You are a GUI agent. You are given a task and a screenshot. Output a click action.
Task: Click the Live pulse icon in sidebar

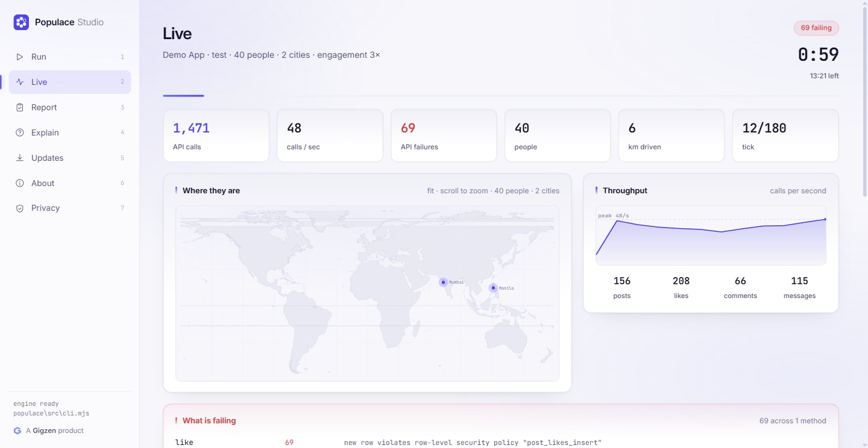coord(20,82)
